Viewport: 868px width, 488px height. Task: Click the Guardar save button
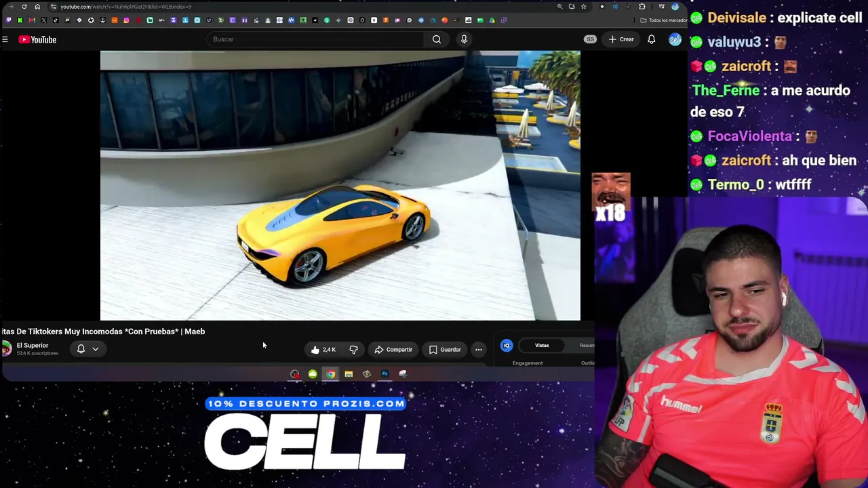(x=445, y=350)
